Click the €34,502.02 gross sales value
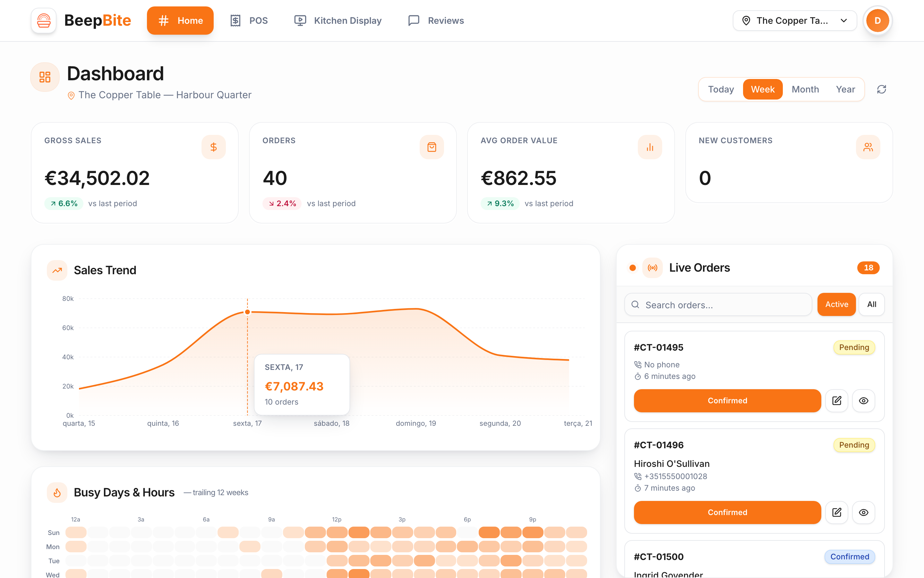 click(97, 178)
